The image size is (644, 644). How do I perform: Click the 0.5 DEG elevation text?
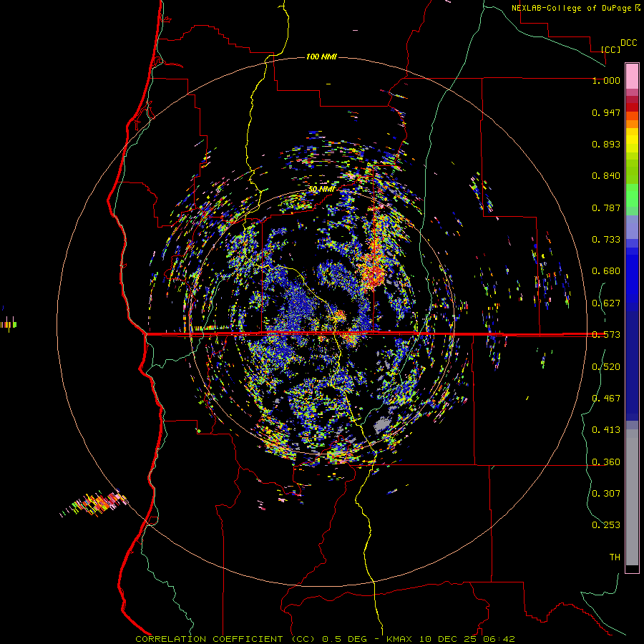tap(345, 639)
